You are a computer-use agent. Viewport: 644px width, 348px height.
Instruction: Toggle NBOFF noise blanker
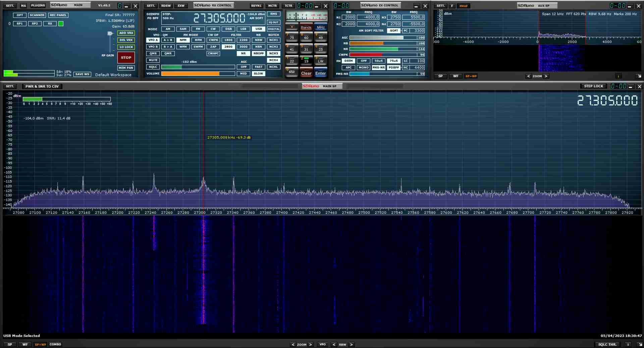258,53
